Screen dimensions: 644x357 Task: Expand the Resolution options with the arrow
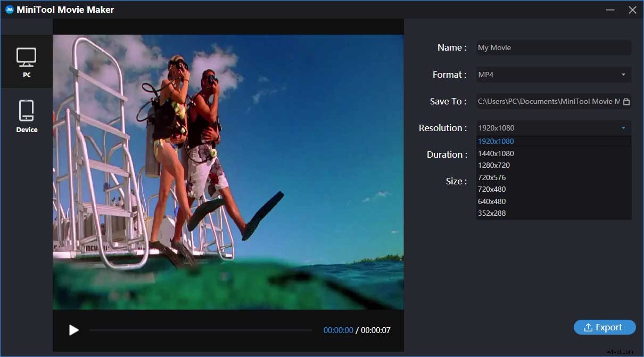624,128
